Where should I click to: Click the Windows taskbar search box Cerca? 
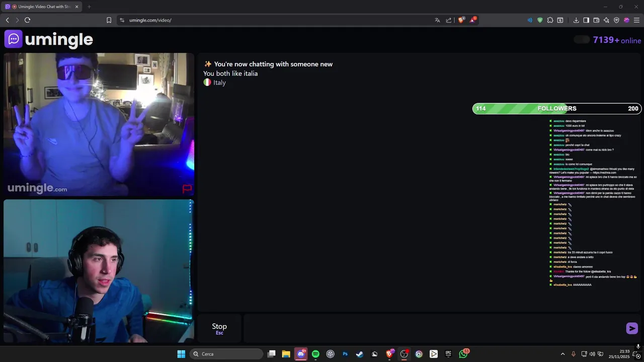(x=226, y=354)
